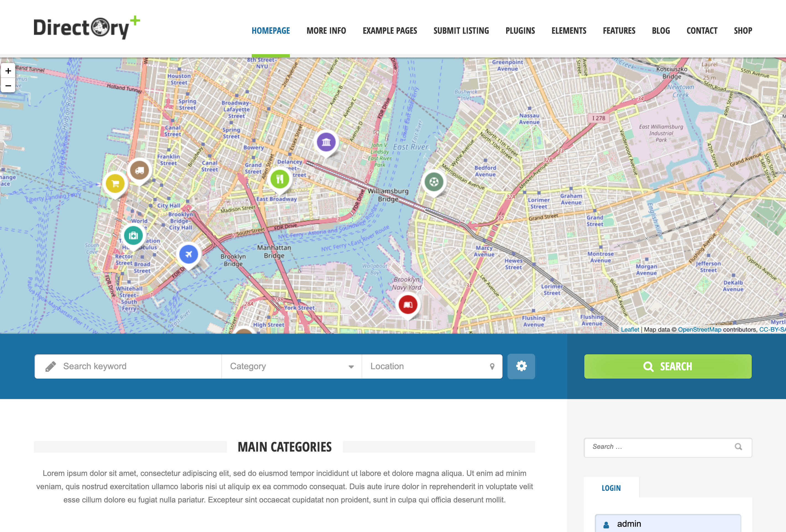Click the admin username field
The image size is (786, 532).
(668, 523)
